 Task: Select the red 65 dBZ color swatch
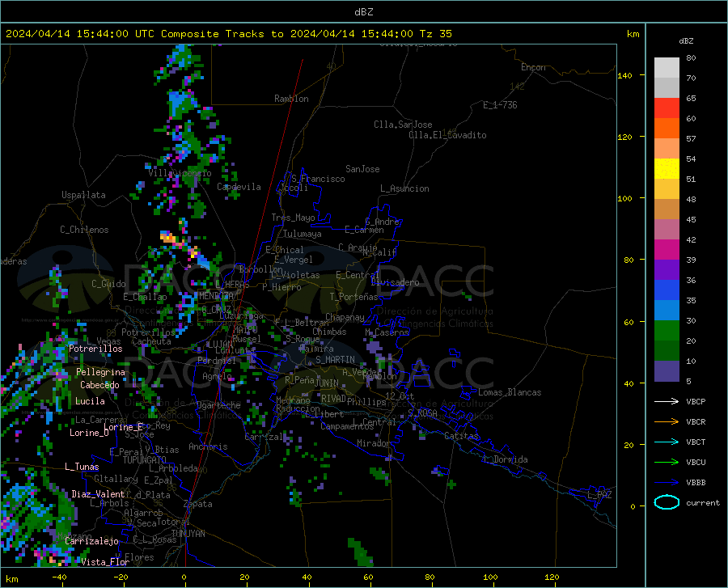667,108
